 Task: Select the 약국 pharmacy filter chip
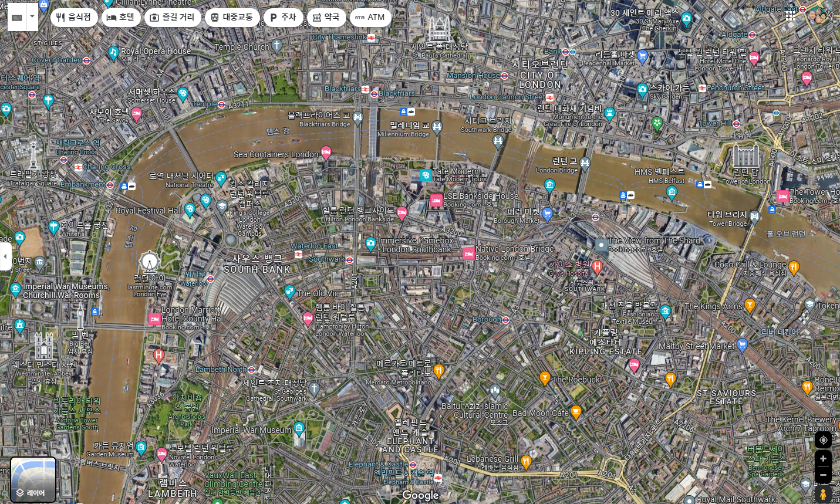coord(326,18)
